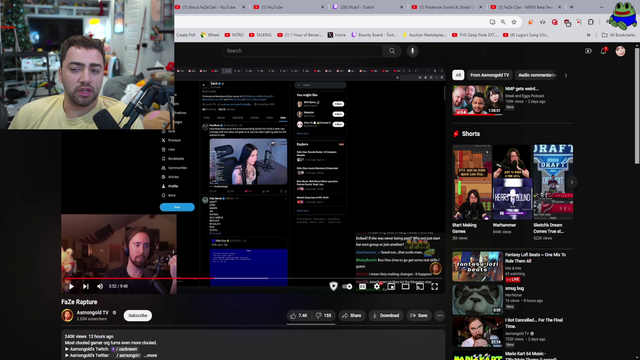Search with voice microphone
Screen dimensions: 640x360
click(x=412, y=51)
